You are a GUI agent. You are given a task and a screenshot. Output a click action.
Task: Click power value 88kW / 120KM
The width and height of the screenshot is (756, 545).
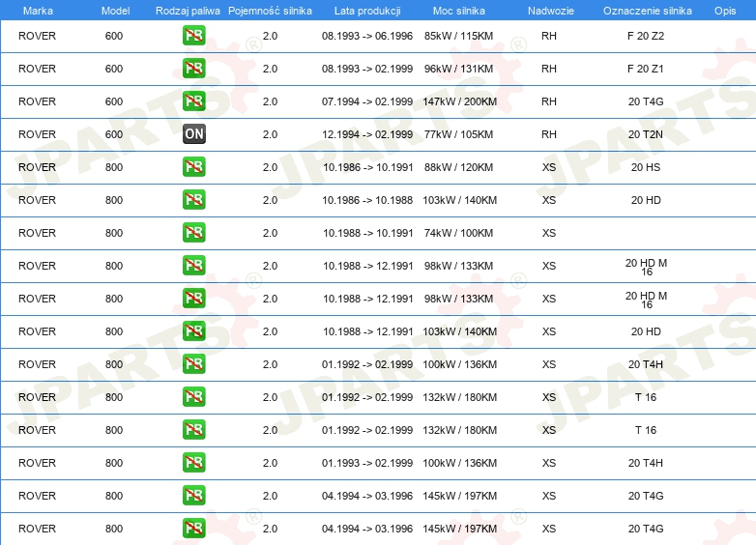[x=458, y=167]
